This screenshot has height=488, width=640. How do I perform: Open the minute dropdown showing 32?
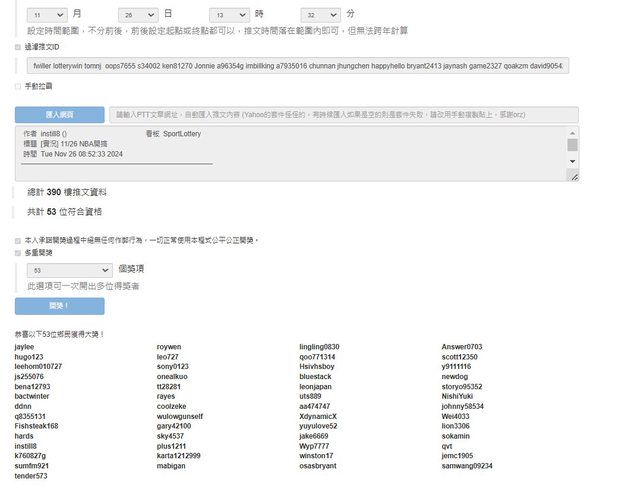point(317,15)
